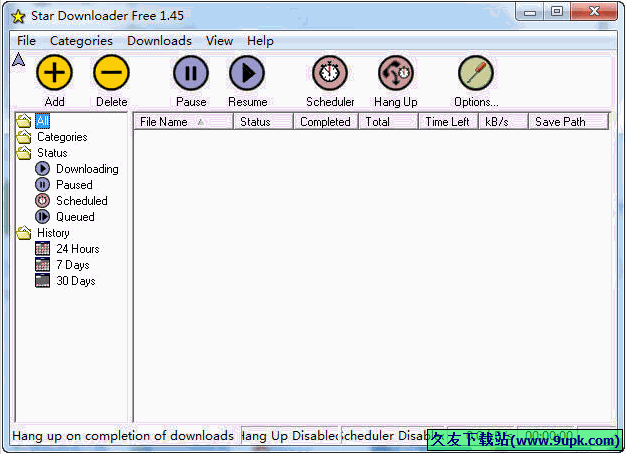Screen dimensions: 626x454
Task: Click the triangle icon left of the toolbar
Action: click(18, 59)
